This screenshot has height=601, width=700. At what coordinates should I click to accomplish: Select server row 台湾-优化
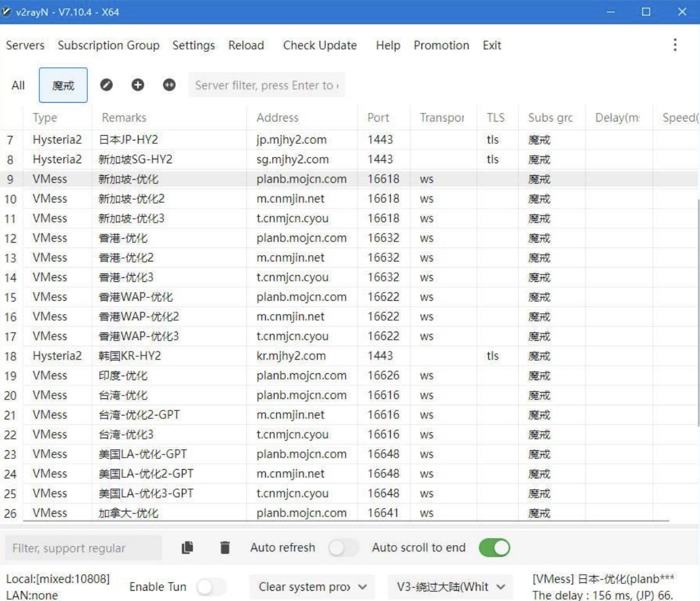coord(349,396)
